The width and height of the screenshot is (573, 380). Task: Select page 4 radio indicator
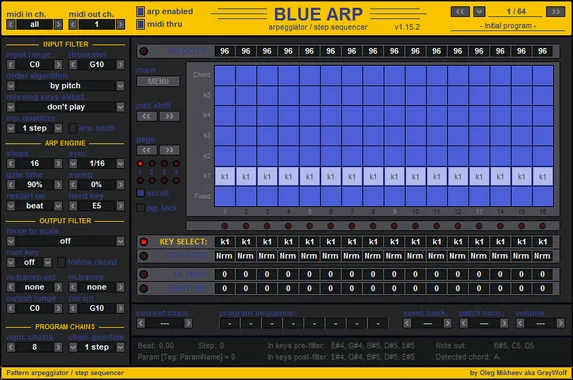tap(176, 164)
